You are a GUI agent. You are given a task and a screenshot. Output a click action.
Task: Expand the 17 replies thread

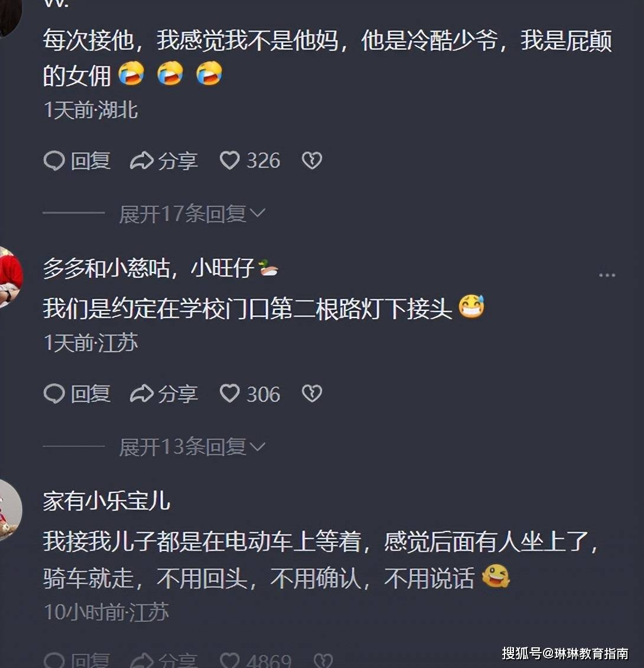192,213
